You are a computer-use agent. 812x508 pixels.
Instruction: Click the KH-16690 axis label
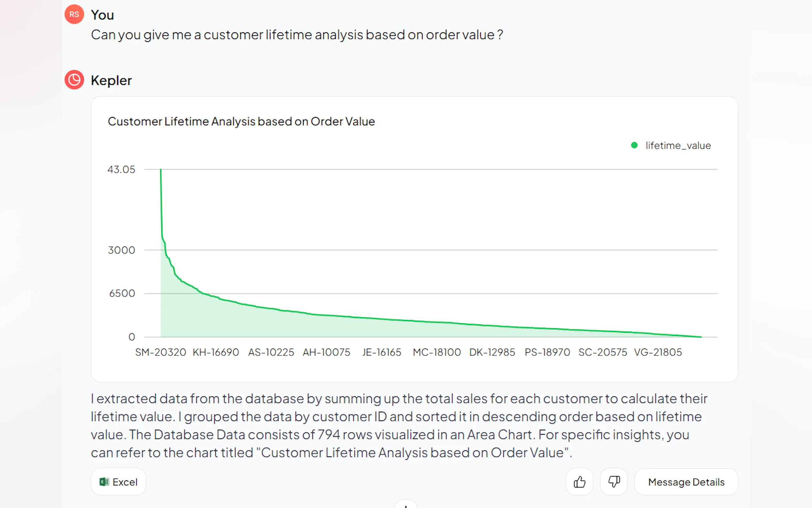coord(215,352)
